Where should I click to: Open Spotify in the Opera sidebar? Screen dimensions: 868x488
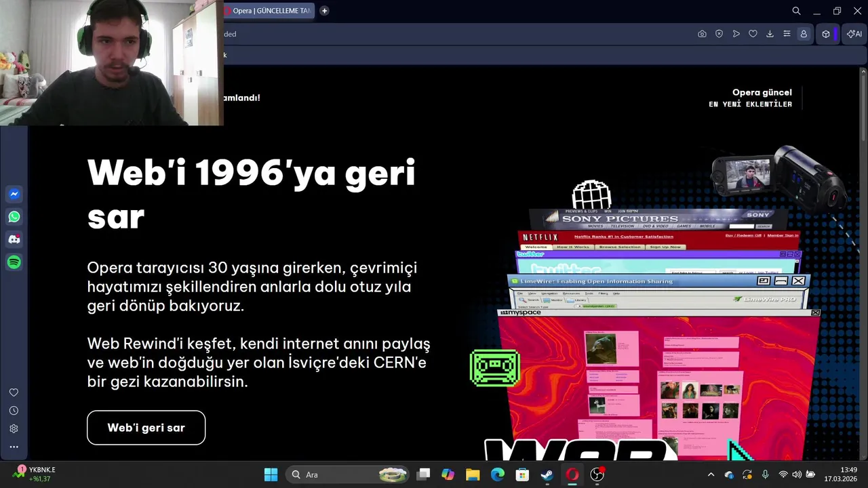point(14,262)
